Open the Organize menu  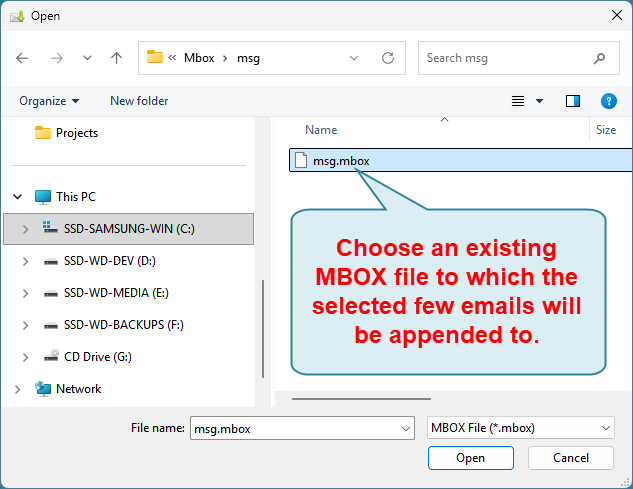click(x=48, y=101)
